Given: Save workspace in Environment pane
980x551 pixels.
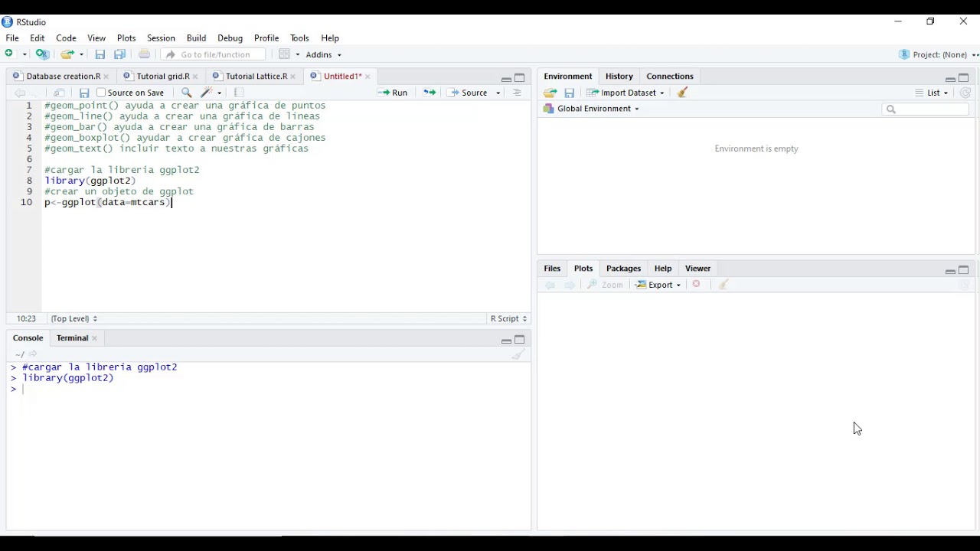Looking at the screenshot, I should 570,93.
